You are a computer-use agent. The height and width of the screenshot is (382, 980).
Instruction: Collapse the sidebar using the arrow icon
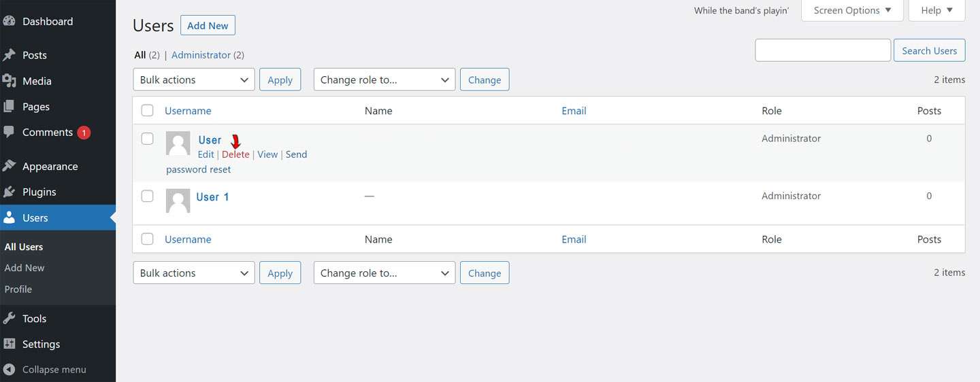tap(9, 369)
